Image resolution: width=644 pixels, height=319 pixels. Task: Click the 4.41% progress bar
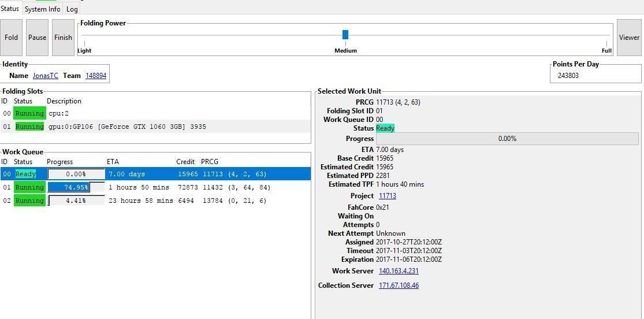pos(76,201)
